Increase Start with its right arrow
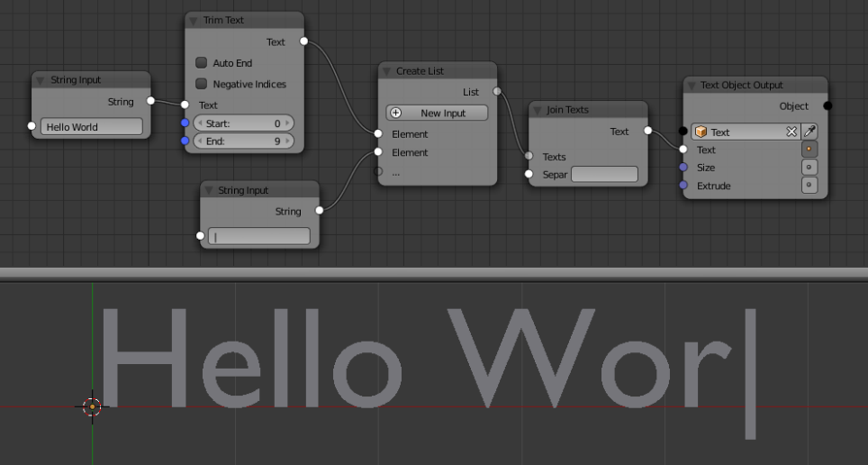This screenshot has width=868, height=465. tap(287, 123)
